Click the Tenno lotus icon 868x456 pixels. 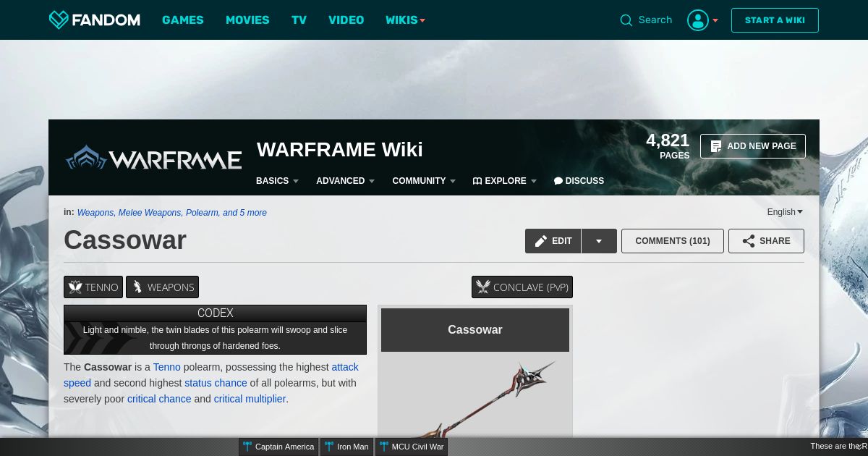(75, 287)
